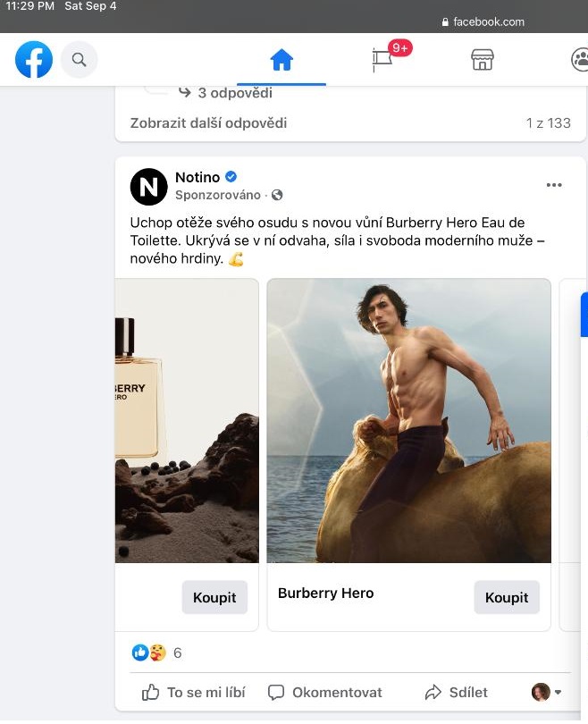
Task: Click Sdílet to share the post
Action: coord(457,692)
